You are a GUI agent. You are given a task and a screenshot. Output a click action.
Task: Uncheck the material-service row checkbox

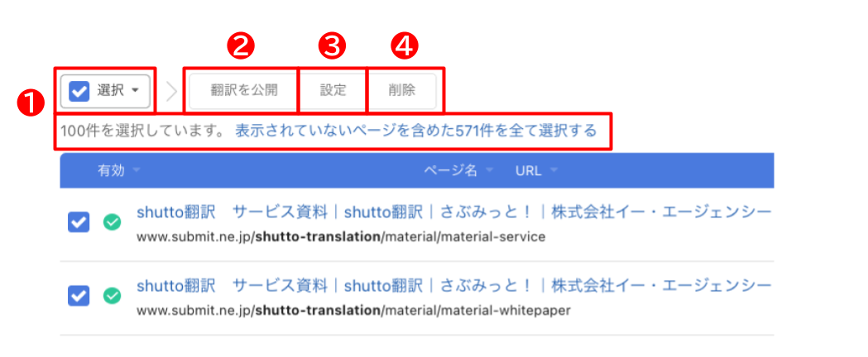coord(78,222)
